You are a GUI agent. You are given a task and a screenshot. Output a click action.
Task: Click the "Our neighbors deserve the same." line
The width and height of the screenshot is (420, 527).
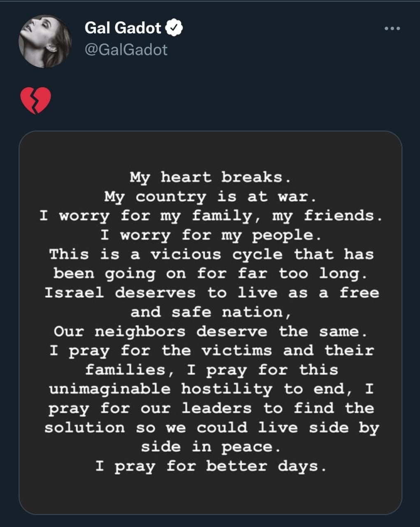[211, 331]
